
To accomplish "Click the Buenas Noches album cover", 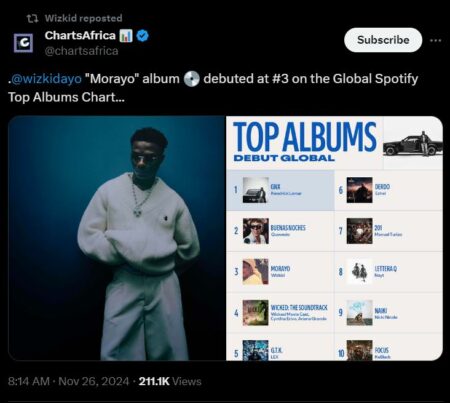I will pyautogui.click(x=256, y=231).
